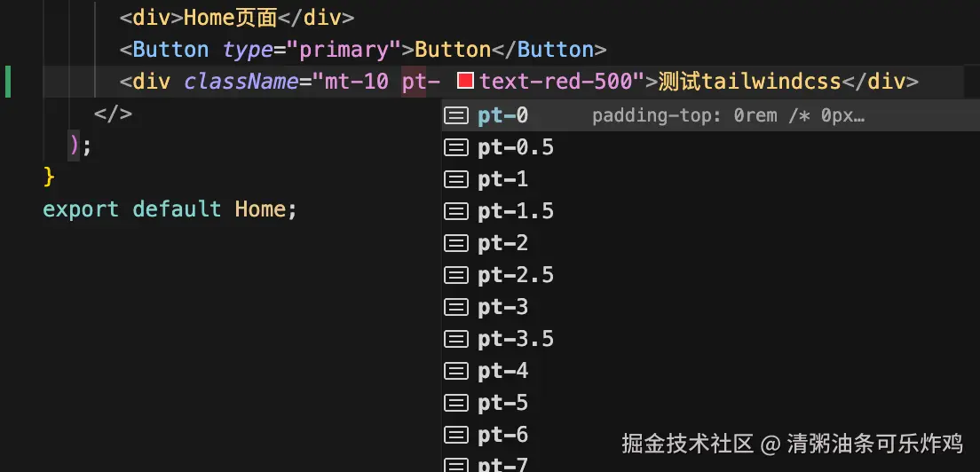
Task: Choose pt-0.5 from the suggestion list
Action: click(x=515, y=147)
